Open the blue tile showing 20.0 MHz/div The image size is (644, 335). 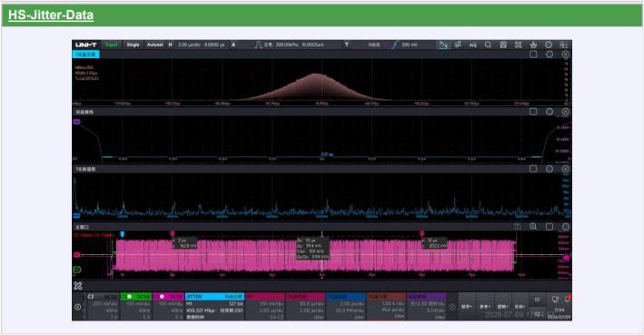point(346,306)
